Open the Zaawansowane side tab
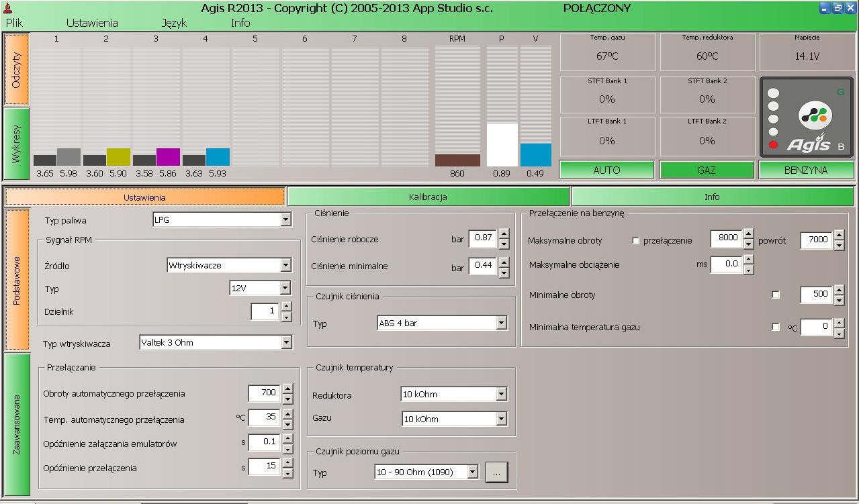This screenshot has width=859, height=504. 17,425
